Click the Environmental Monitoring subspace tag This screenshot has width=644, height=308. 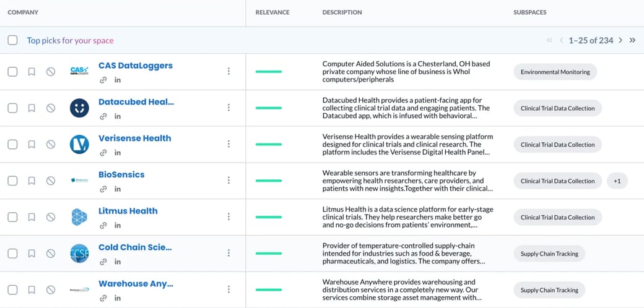coord(555,72)
